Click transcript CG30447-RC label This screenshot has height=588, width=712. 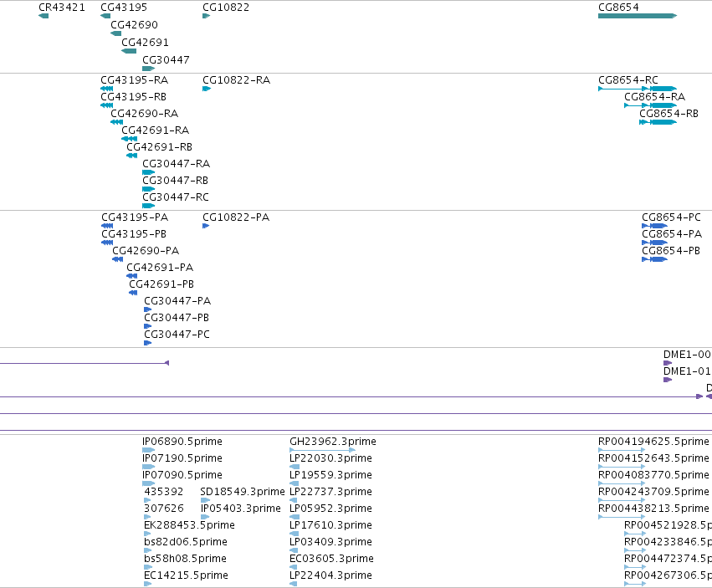[x=176, y=197]
